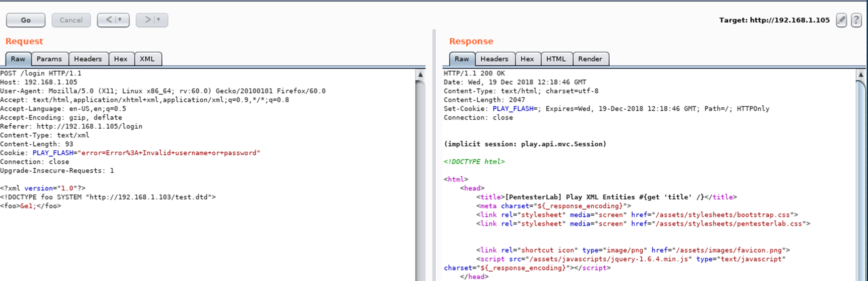Edit target with the pencil icon

tap(841, 20)
